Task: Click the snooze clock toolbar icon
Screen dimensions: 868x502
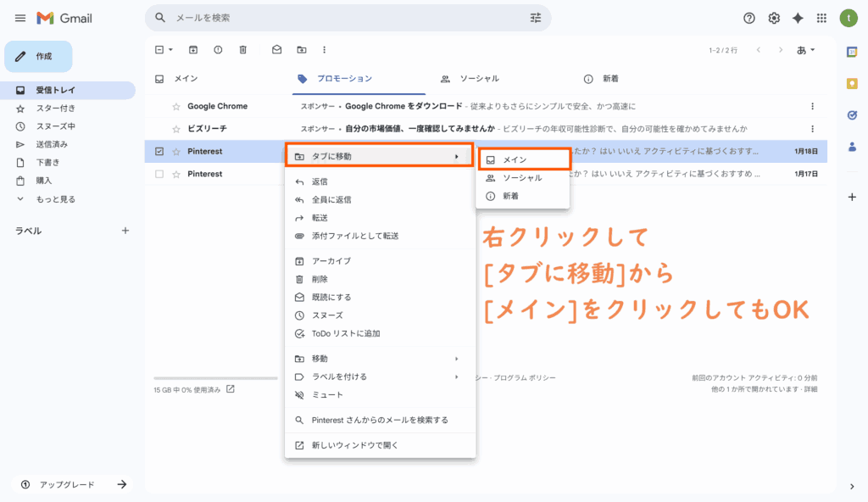Action: (x=218, y=50)
